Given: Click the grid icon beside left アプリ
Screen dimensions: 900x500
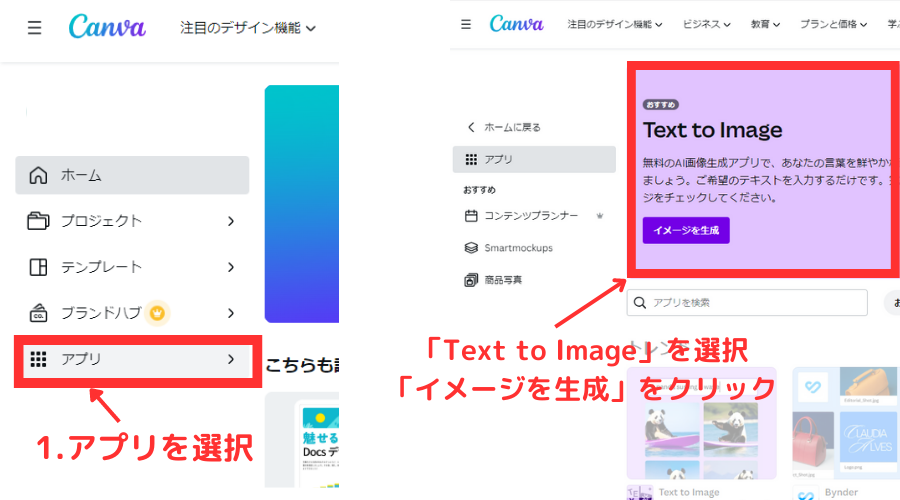Looking at the screenshot, I should (x=38, y=359).
